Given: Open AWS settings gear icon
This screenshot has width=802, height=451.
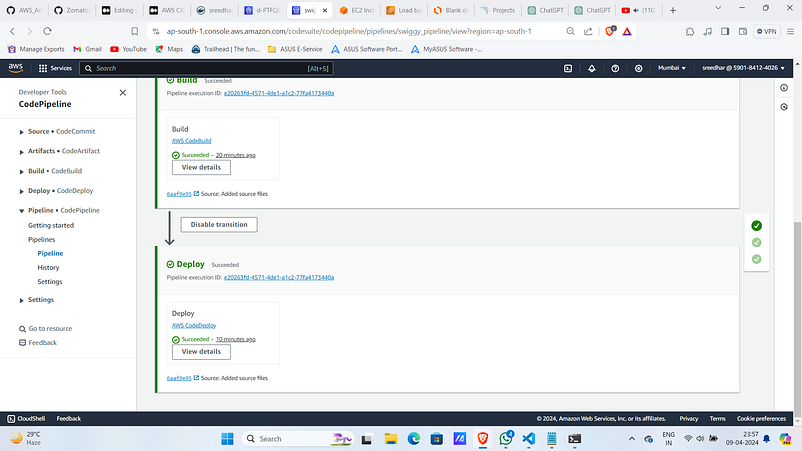Looking at the screenshot, I should coord(638,68).
